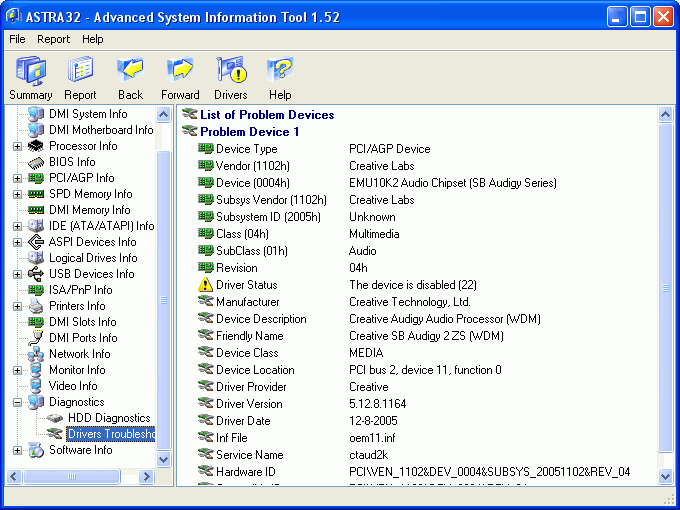Click the USB Devices Info icon

coord(36,274)
